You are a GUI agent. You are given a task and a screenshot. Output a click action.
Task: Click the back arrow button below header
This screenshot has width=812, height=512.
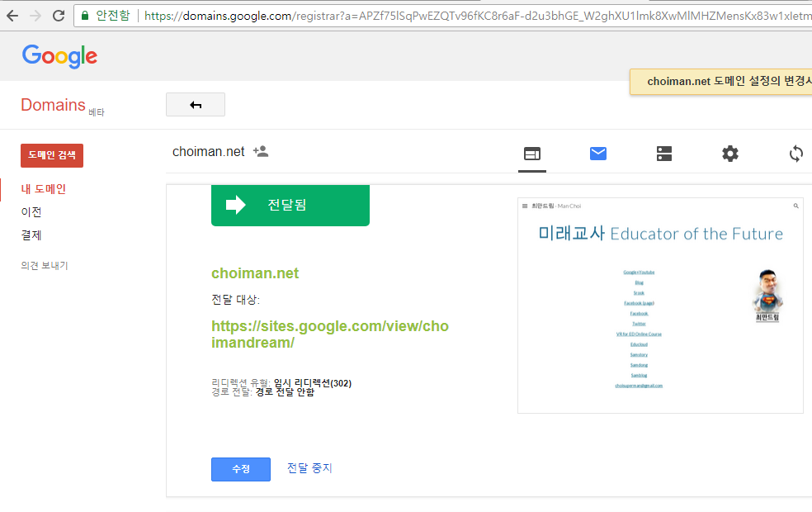(x=196, y=105)
